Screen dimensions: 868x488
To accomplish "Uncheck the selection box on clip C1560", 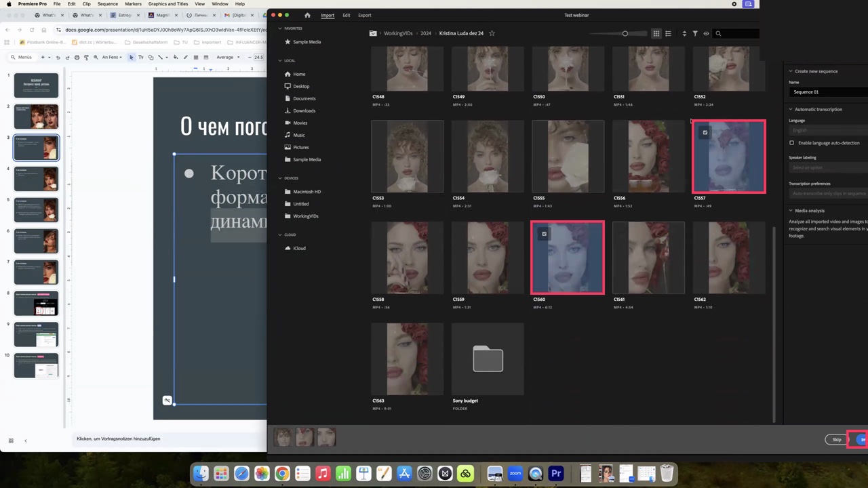I will click(x=544, y=235).
